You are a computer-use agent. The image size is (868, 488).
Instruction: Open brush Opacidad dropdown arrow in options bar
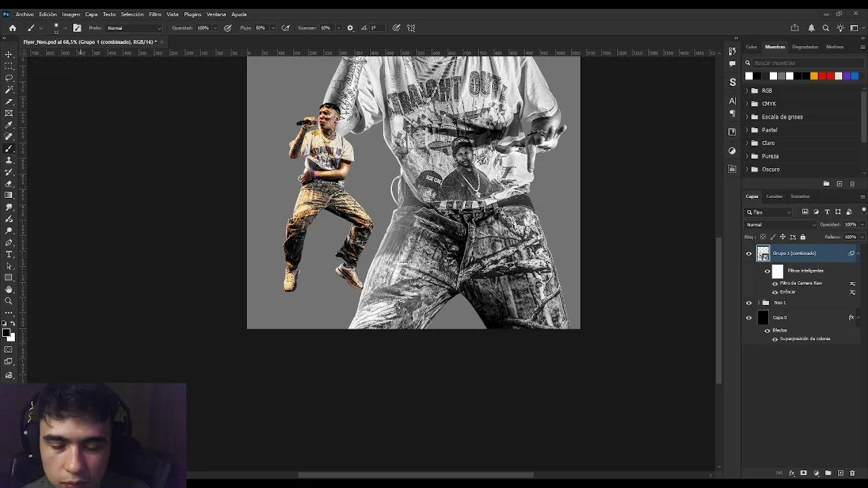point(215,28)
